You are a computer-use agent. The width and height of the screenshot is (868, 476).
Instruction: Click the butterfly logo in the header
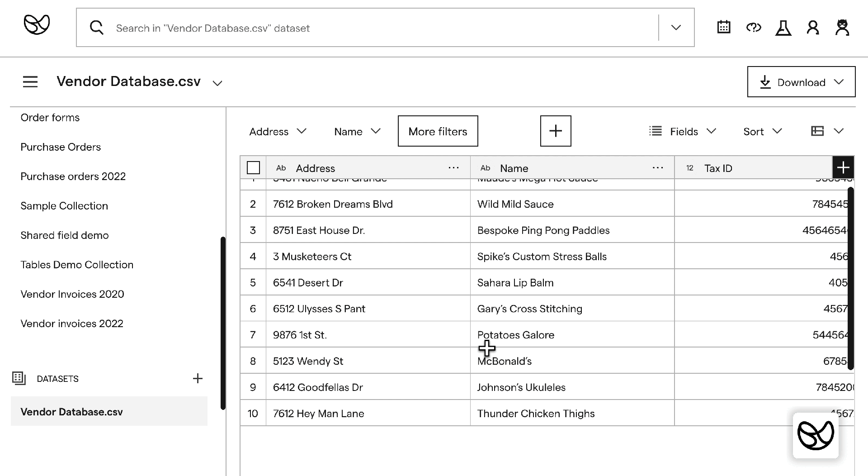pos(37,24)
